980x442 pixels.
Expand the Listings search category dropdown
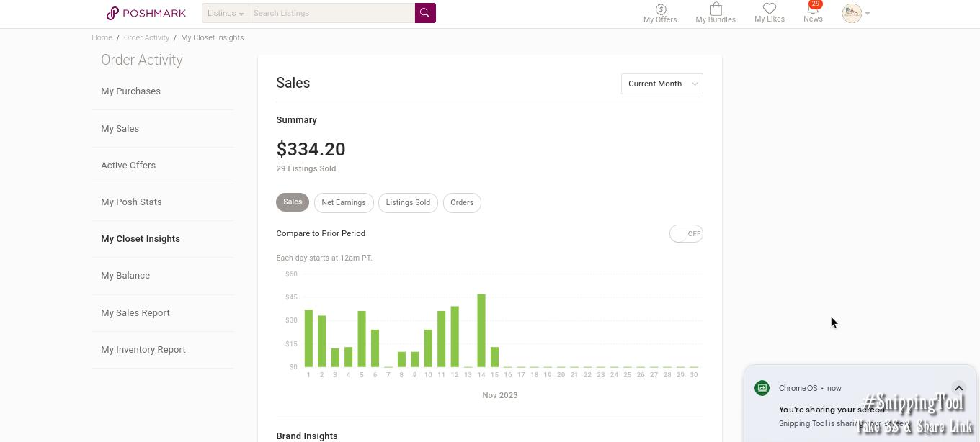(x=226, y=13)
